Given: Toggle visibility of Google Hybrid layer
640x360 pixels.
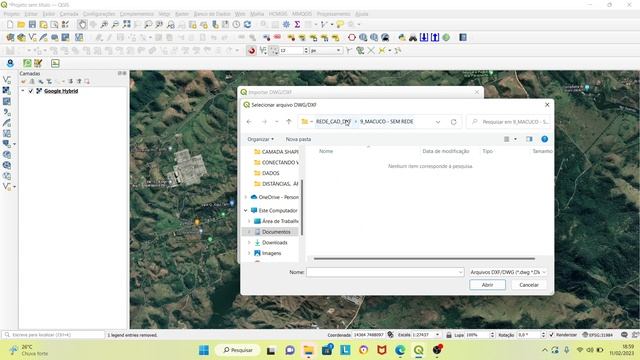Looking at the screenshot, I should (31, 91).
